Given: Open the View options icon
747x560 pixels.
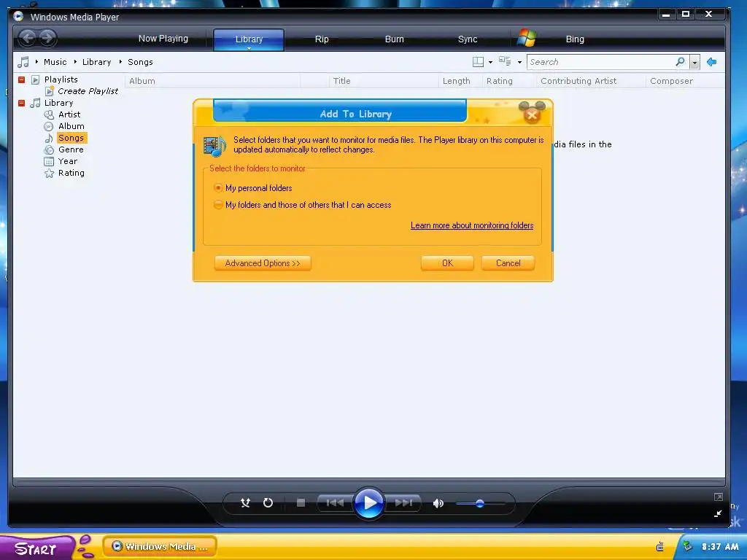Looking at the screenshot, I should point(505,61).
